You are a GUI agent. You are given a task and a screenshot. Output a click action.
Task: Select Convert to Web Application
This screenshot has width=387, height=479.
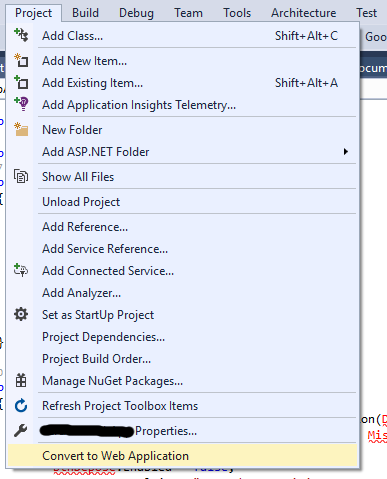(182, 456)
